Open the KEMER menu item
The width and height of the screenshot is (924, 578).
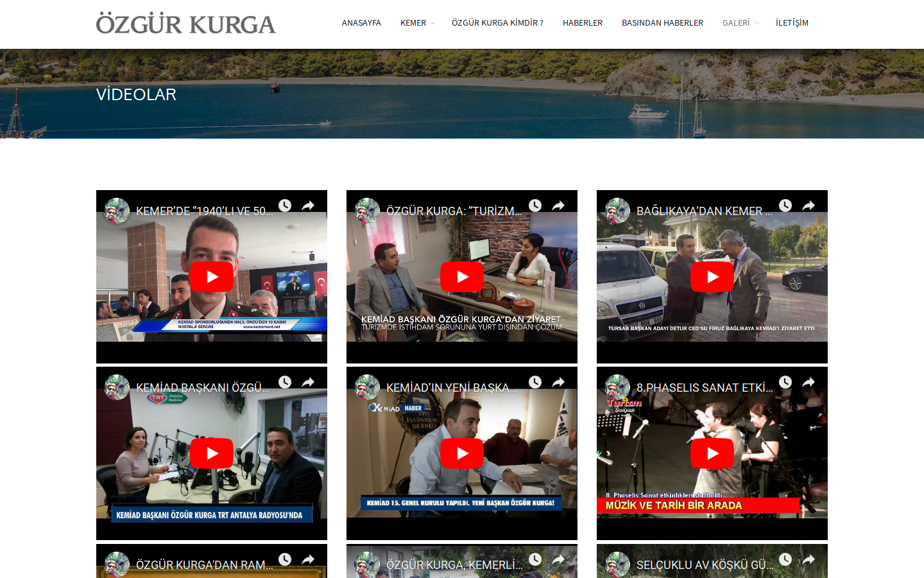tap(413, 23)
